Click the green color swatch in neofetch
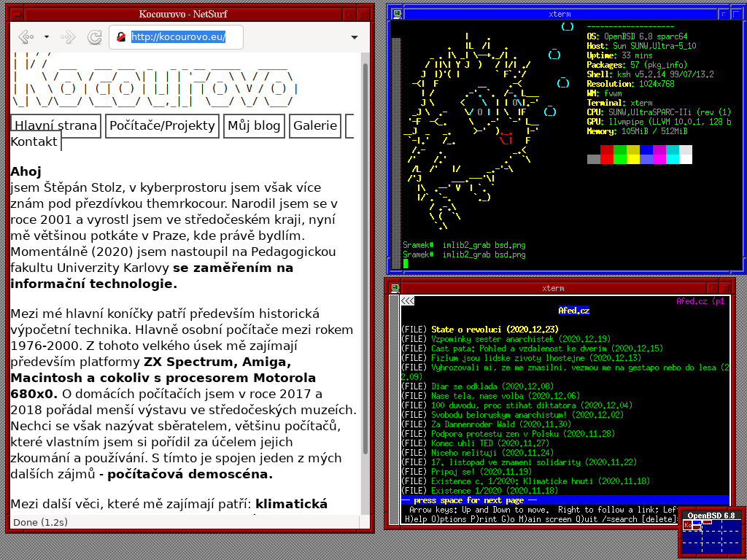 click(620, 155)
